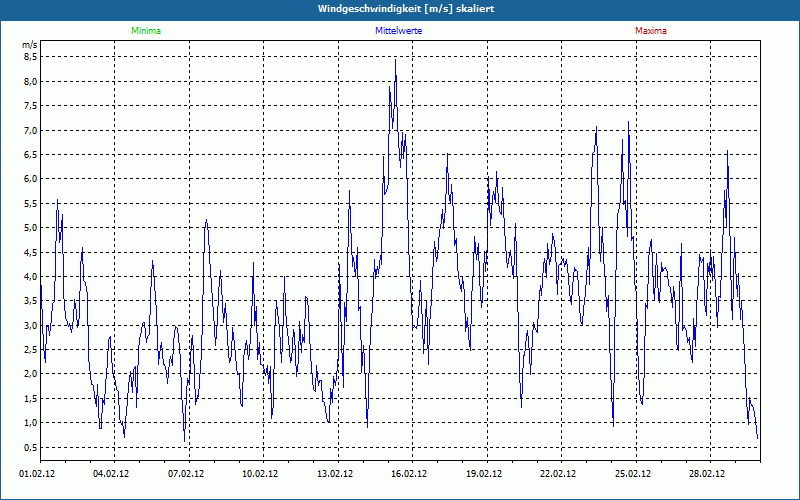
Task: Click the 6,0 y-axis value
Action: (x=31, y=179)
